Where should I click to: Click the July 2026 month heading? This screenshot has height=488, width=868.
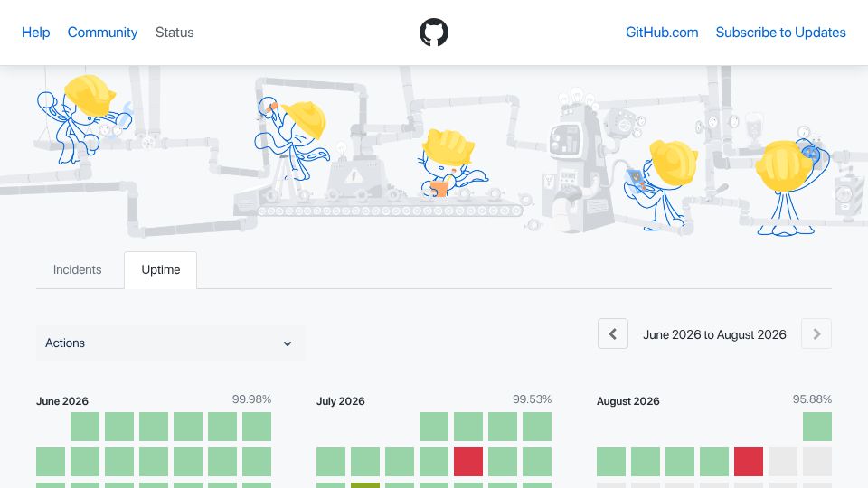tap(341, 401)
